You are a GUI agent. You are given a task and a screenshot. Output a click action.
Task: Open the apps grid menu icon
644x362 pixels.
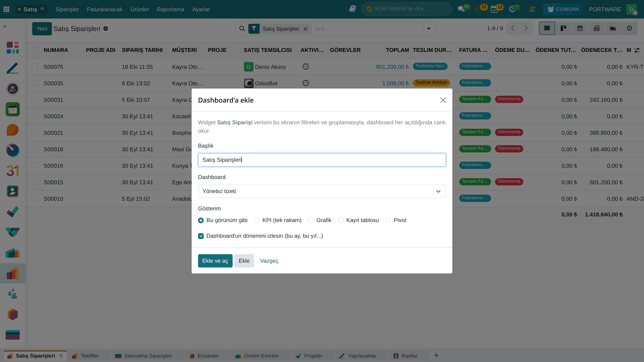[x=6, y=9]
